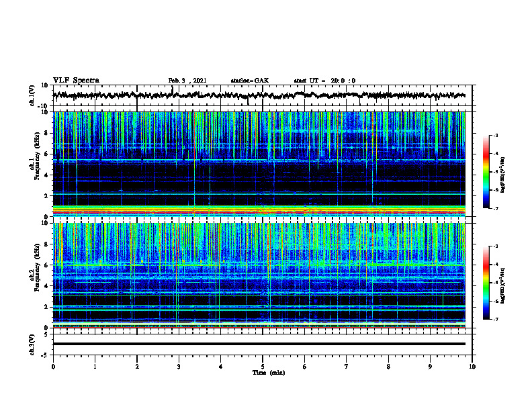This screenshot has width=532, height=411.
Task: Click the -7 label on ch.2 color scale
Action: 496,320
